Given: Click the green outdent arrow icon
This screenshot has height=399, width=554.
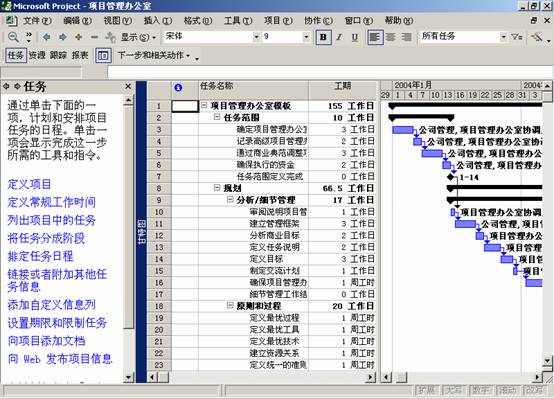Looking at the screenshot, I should [x=46, y=37].
